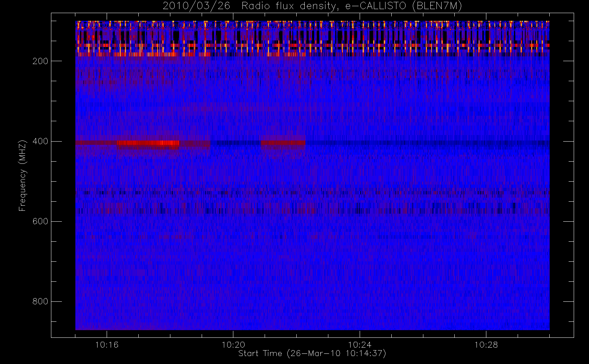The width and height of the screenshot is (589, 364).
Task: Click the 10:28 time tick label
Action: click(486, 345)
